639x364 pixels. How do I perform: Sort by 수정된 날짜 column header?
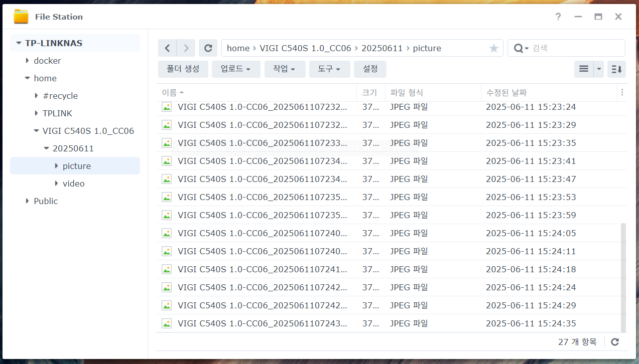549,92
